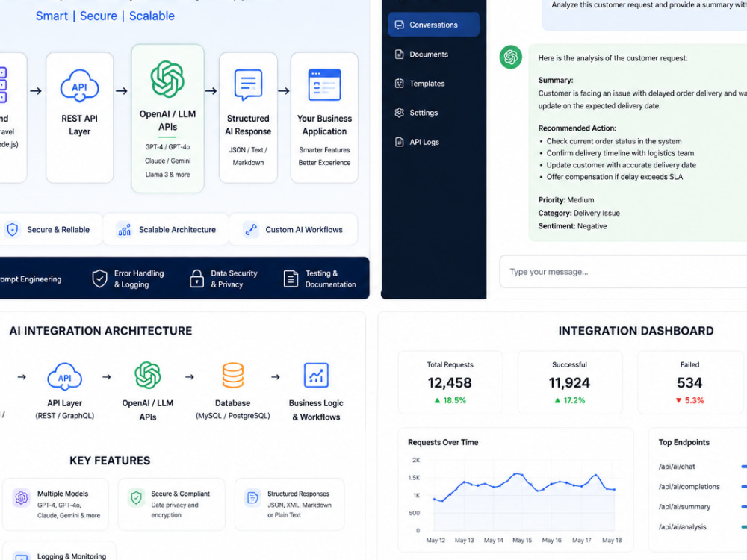747x560 pixels.
Task: Click the Structured Responses document icon
Action: coord(252,497)
